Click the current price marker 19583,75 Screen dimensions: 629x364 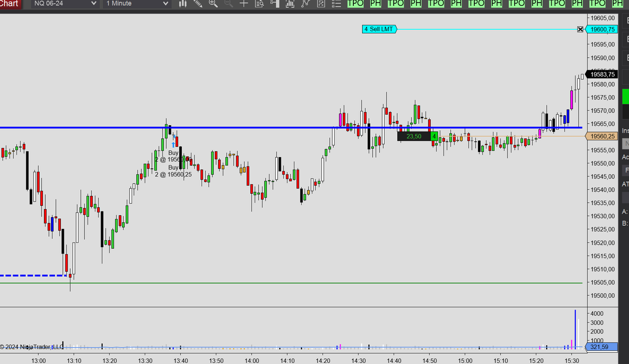(x=602, y=74)
